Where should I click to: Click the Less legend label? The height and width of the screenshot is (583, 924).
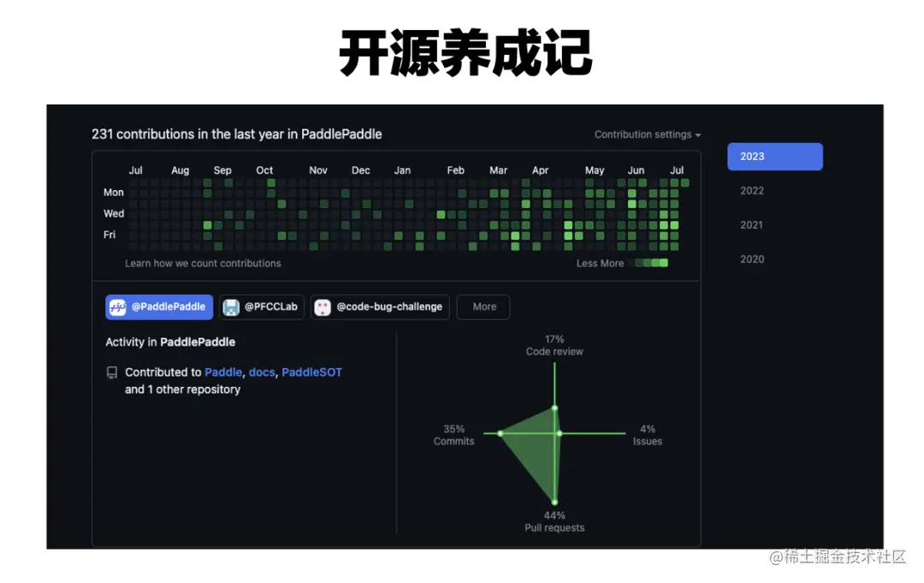587,263
